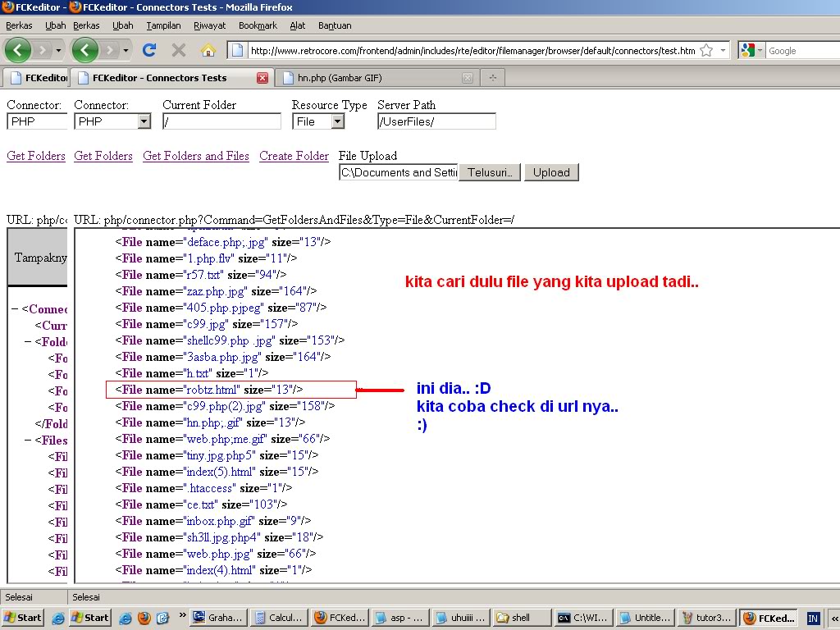
Task: Expand quick launch overflow chevron in taskbar
Action: coord(183,615)
